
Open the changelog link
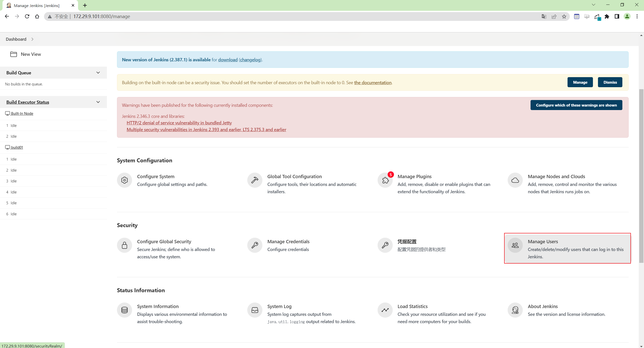click(250, 60)
